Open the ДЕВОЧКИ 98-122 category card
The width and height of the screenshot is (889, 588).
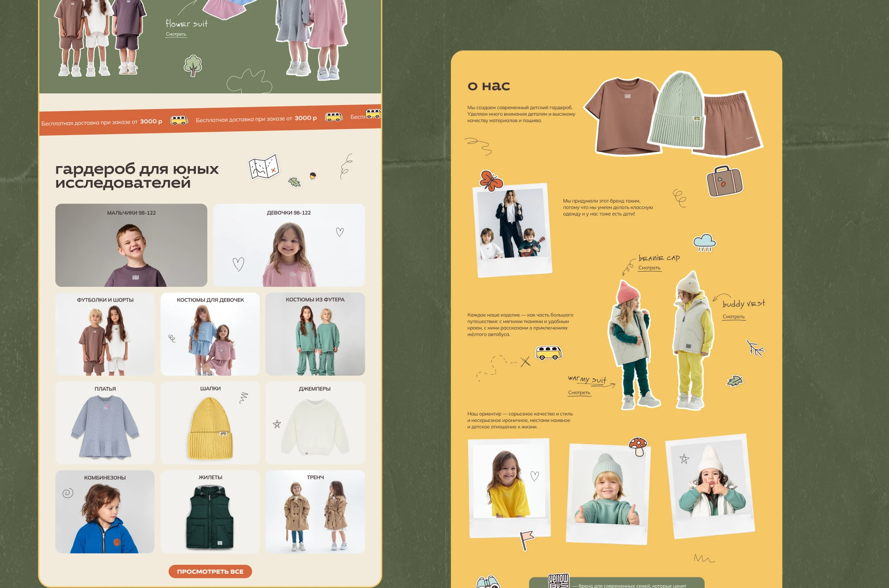coord(288,245)
